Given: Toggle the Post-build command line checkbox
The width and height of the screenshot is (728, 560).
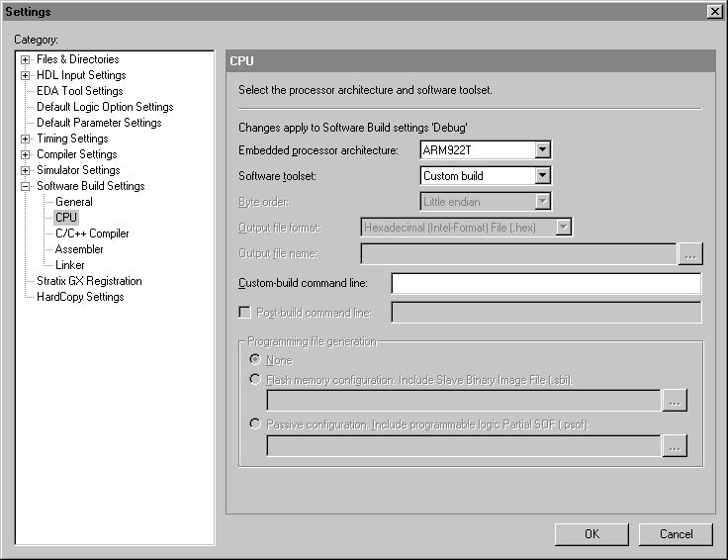Looking at the screenshot, I should (x=244, y=313).
